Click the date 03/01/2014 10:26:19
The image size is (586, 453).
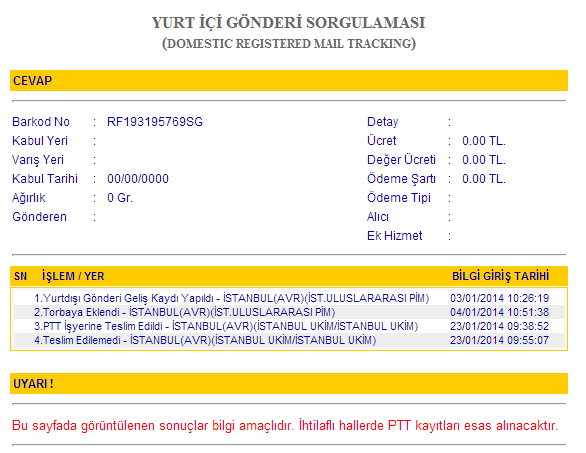(499, 298)
